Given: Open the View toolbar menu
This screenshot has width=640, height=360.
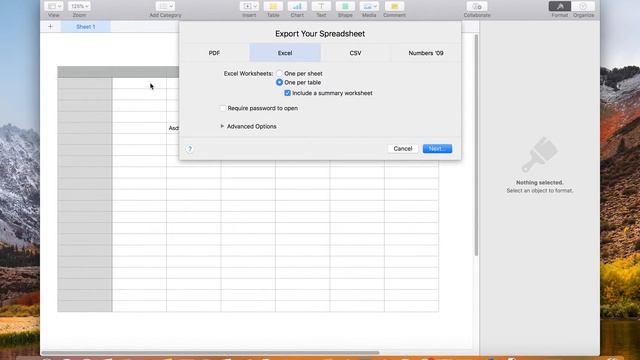Looking at the screenshot, I should pos(53,7).
